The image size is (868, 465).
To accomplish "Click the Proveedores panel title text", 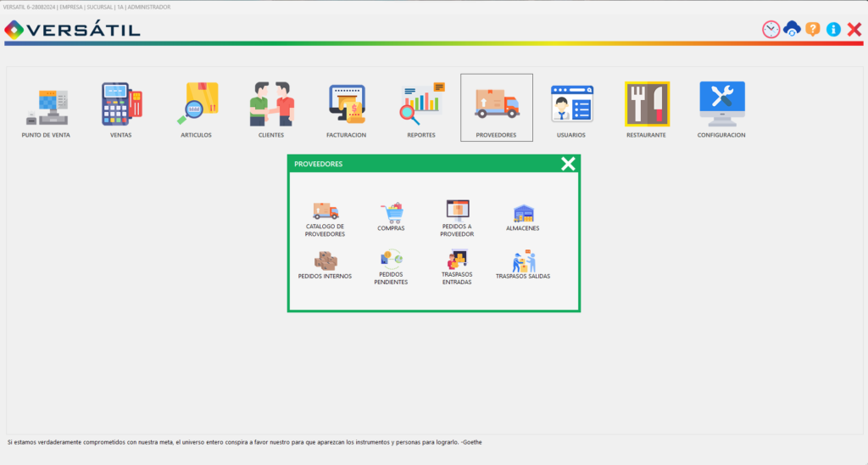I will [x=319, y=164].
